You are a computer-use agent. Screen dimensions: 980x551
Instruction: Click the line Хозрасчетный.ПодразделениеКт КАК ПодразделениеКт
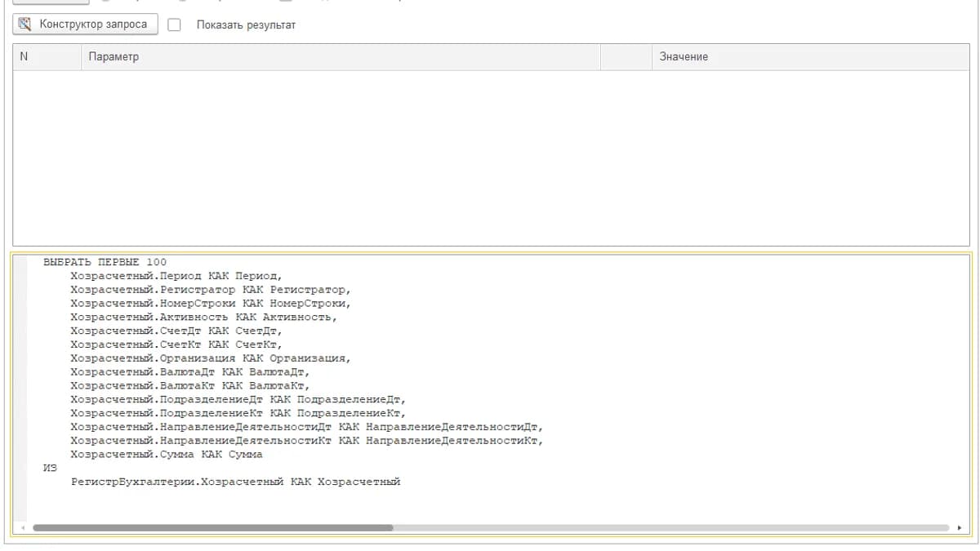(238, 413)
